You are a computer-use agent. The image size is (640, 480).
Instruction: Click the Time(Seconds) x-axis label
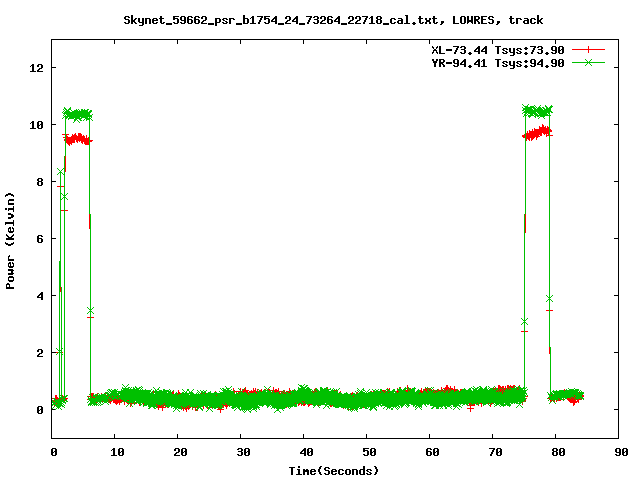point(333,471)
